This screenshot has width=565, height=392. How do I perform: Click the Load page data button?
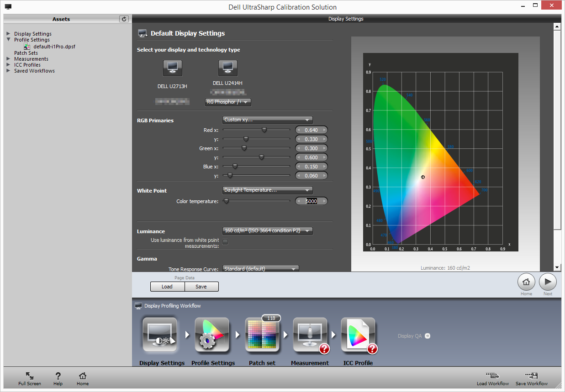click(167, 287)
